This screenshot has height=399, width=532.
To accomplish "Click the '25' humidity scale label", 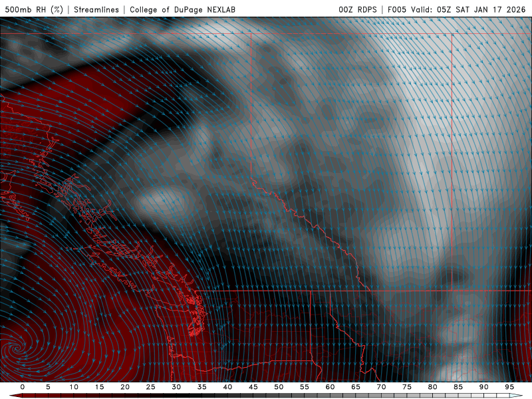I will (150, 387).
